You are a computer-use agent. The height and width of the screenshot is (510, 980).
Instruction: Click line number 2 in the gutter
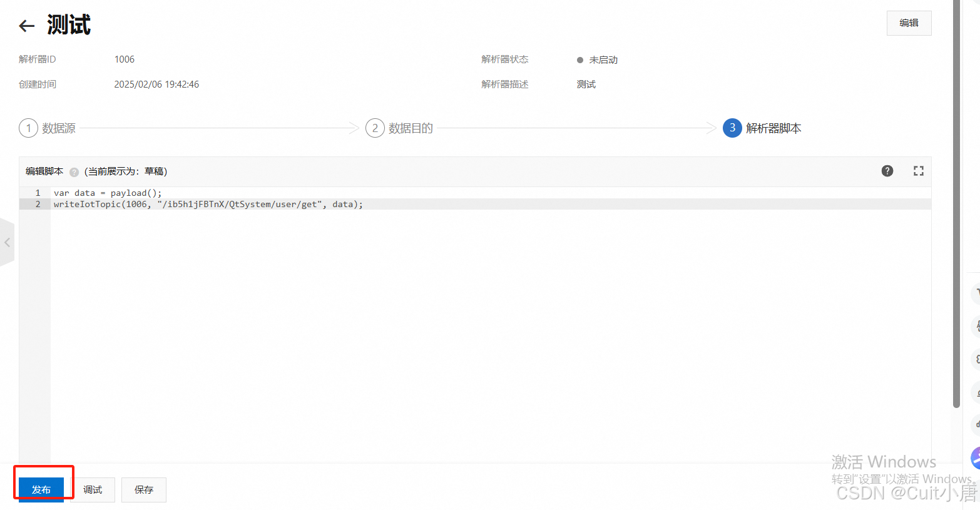[x=38, y=204]
